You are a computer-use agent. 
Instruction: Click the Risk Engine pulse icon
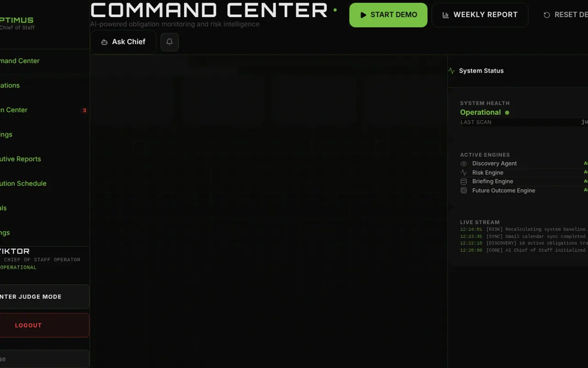[x=464, y=172]
